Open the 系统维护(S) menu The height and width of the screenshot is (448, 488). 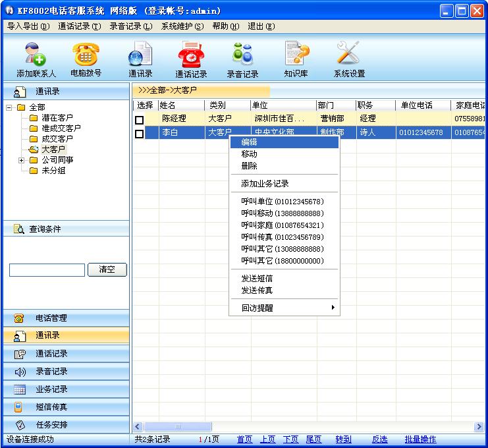(x=182, y=26)
